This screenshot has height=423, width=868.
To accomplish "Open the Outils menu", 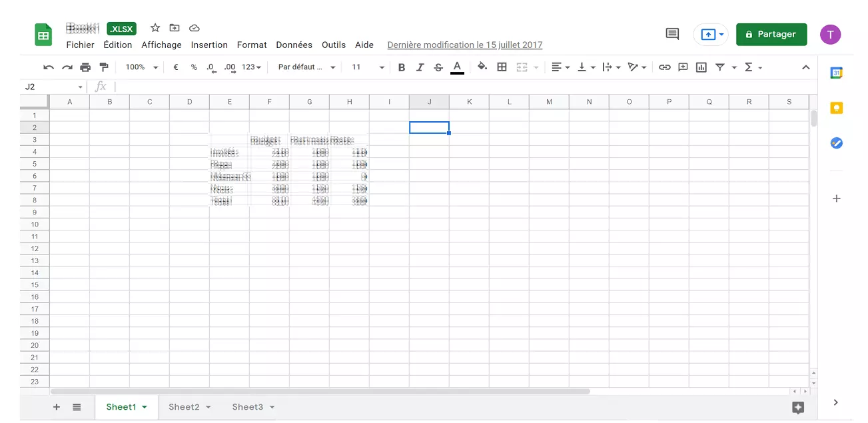I will coord(334,45).
